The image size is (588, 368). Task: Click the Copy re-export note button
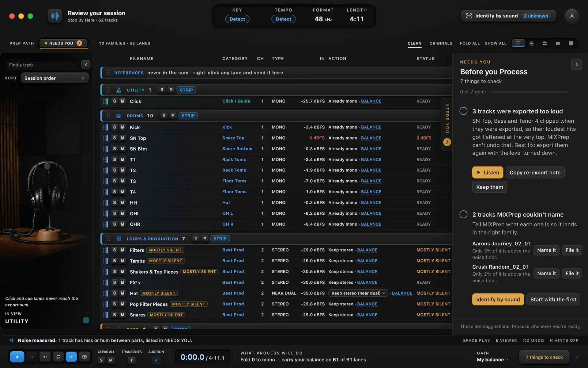[535, 172]
